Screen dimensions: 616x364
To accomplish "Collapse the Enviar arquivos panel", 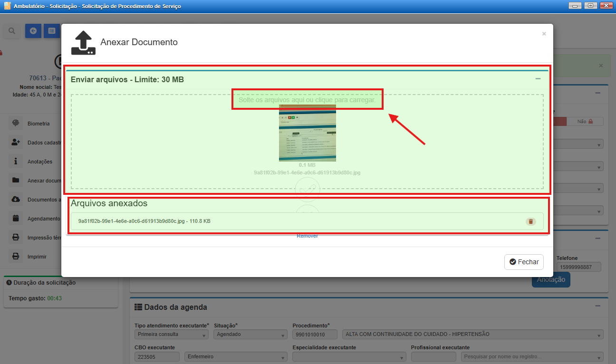I will (x=538, y=79).
